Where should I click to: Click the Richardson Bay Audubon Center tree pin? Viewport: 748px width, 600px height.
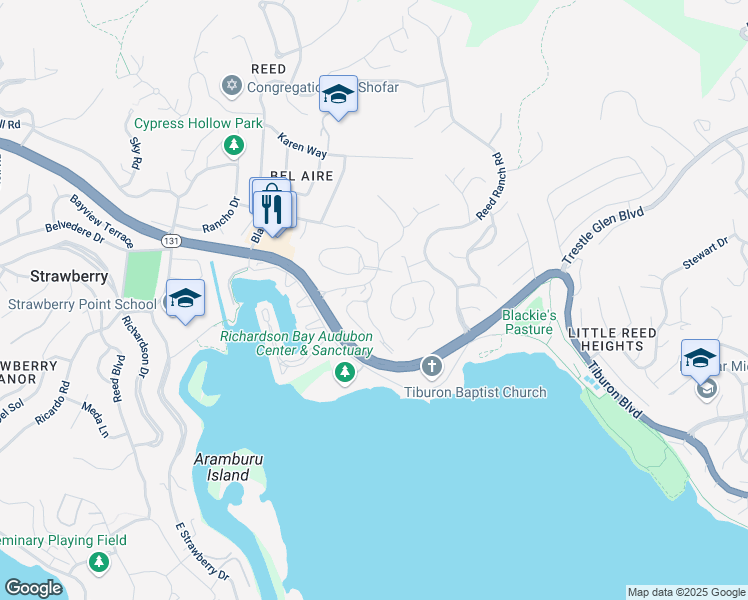coord(345,372)
